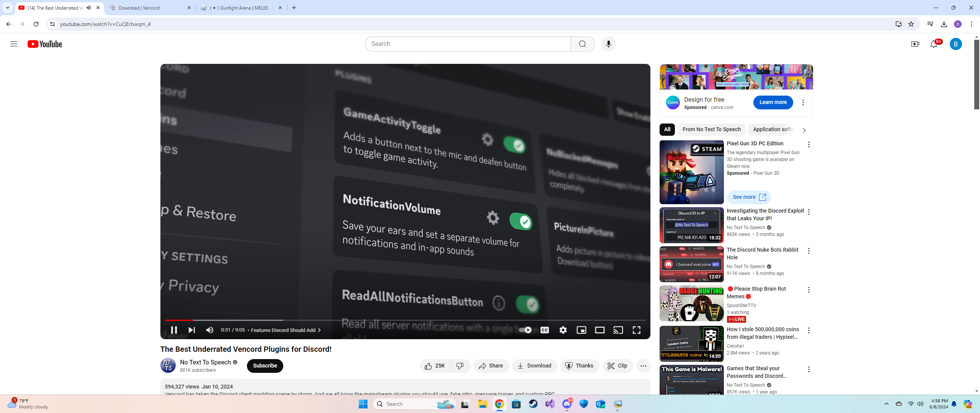Cast video to a TV

(618, 330)
